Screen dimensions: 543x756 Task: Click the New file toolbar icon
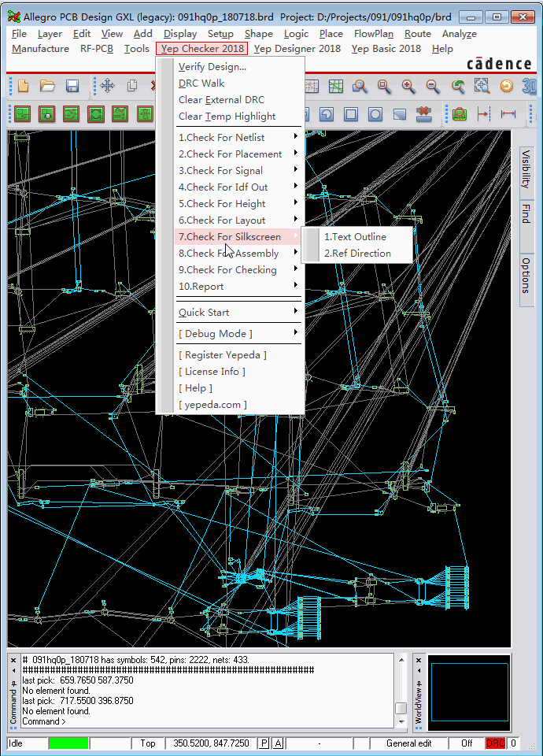point(23,87)
